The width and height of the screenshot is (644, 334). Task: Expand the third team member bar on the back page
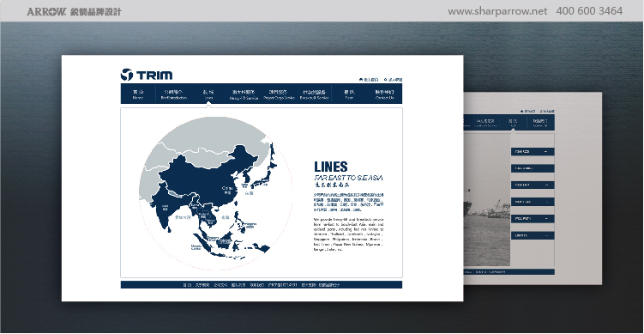(533, 185)
